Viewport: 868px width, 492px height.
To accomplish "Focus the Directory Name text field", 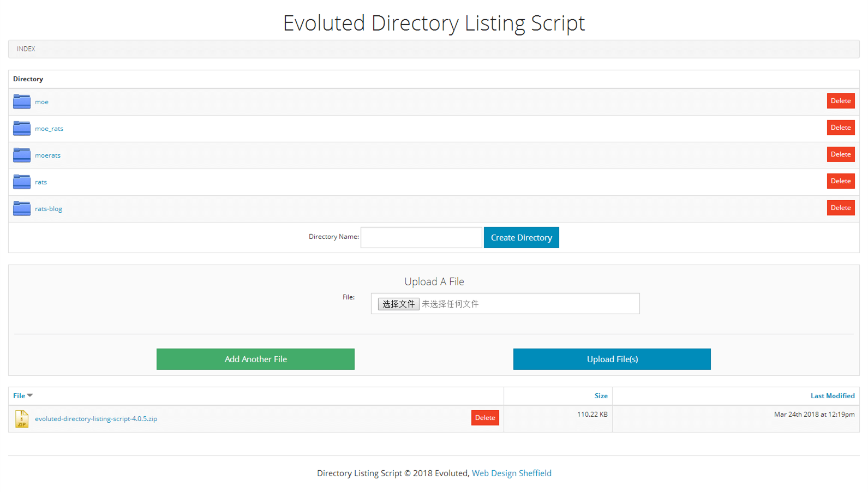I will 421,238.
